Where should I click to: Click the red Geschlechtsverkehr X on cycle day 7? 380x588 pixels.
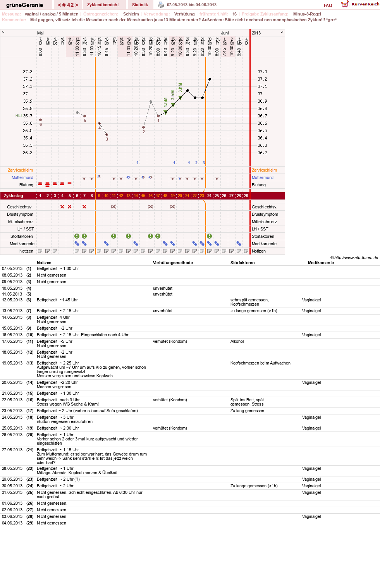84,207
